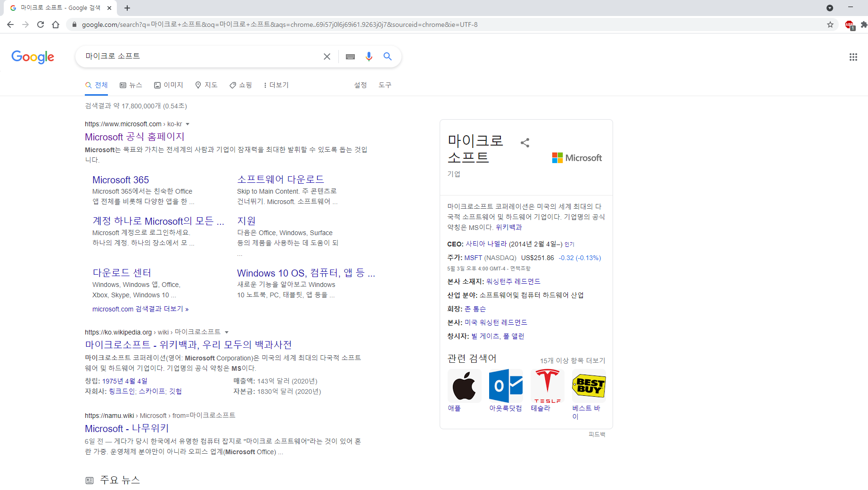The width and height of the screenshot is (868, 490).
Task: Click the 미국 워싱턴 레드먼드 본사 link
Action: click(496, 322)
